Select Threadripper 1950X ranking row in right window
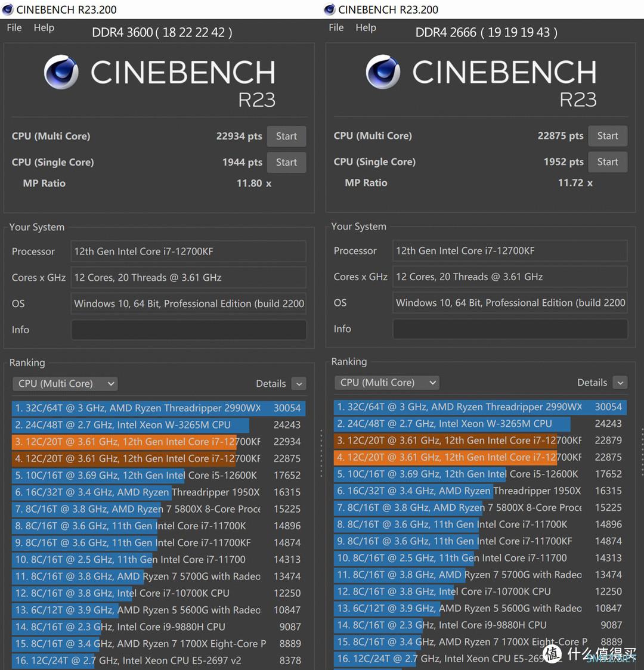This screenshot has height=670, width=644. [x=481, y=491]
